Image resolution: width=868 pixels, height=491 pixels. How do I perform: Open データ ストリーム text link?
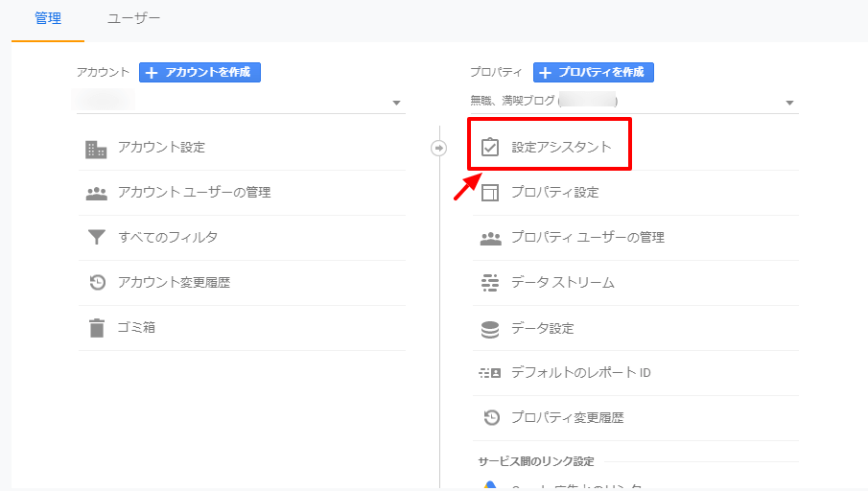(x=563, y=283)
